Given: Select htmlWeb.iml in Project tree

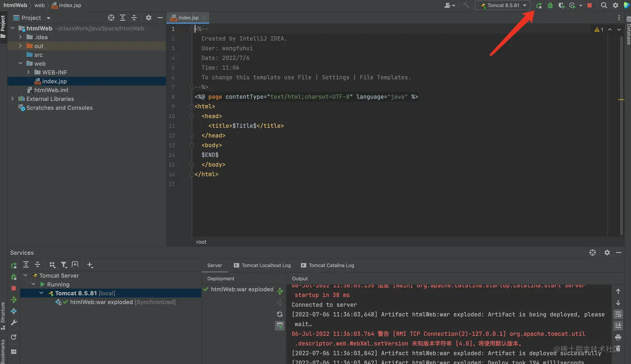Looking at the screenshot, I should pyautogui.click(x=51, y=90).
